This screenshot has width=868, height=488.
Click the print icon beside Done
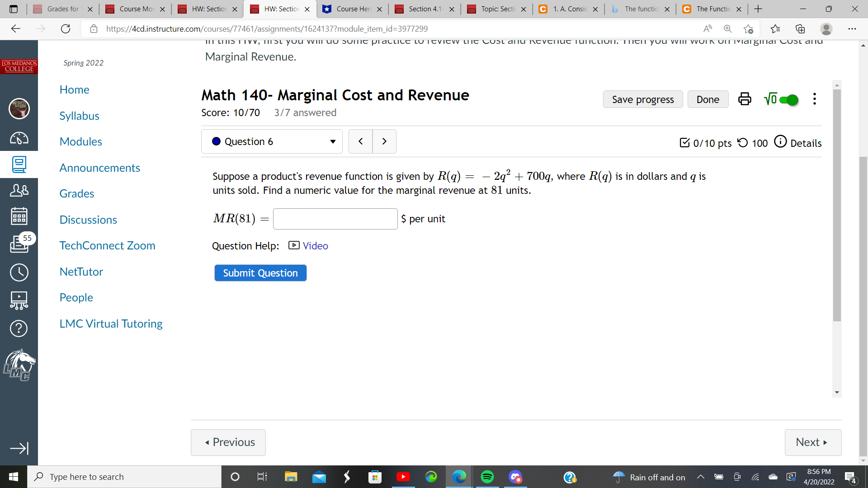coord(745,99)
